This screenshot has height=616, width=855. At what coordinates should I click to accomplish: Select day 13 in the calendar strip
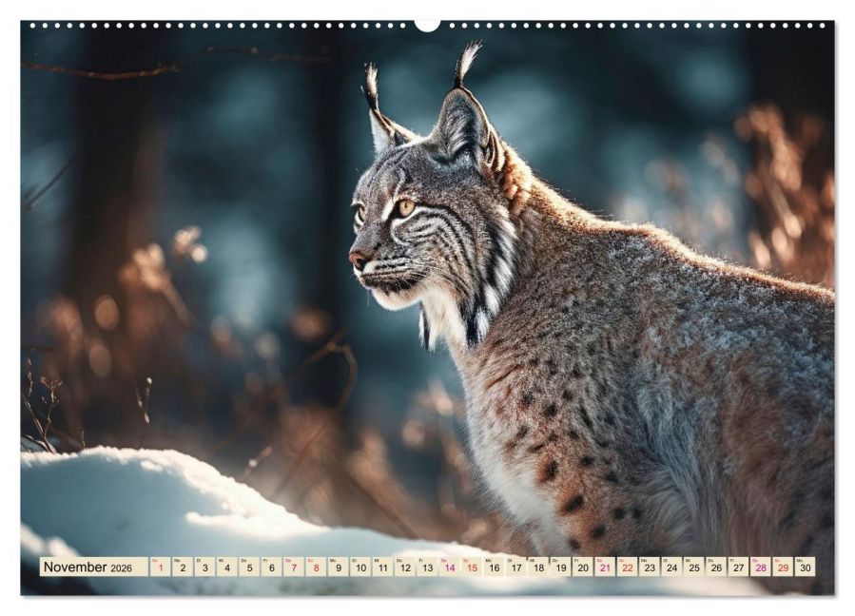click(428, 567)
